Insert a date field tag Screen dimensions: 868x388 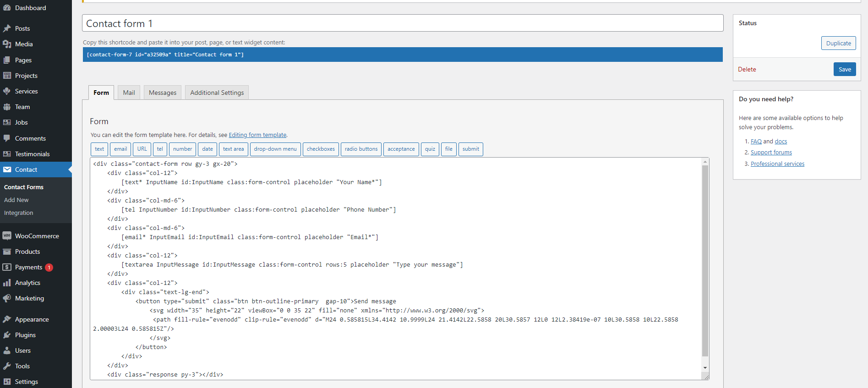coord(207,149)
